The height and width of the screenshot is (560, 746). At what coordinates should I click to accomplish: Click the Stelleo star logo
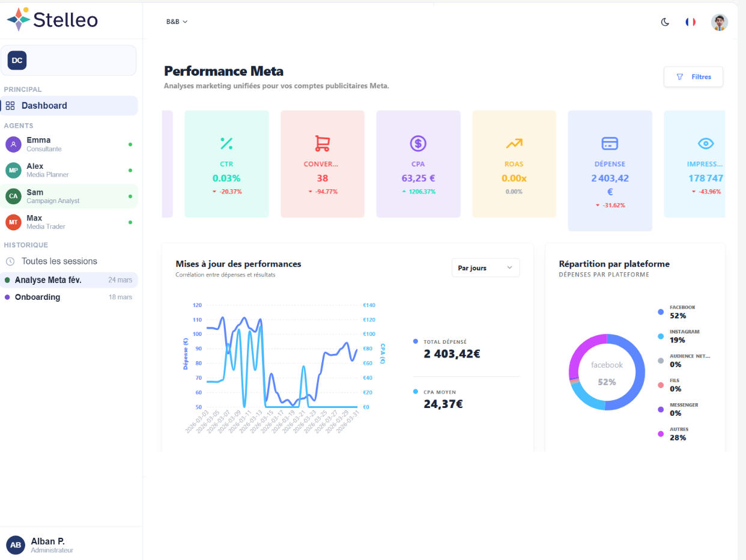click(19, 19)
